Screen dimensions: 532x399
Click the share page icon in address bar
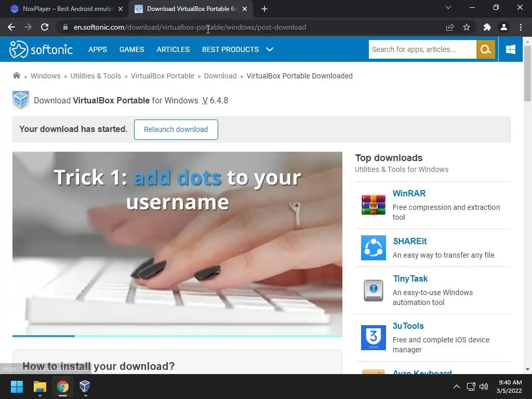tap(450, 27)
